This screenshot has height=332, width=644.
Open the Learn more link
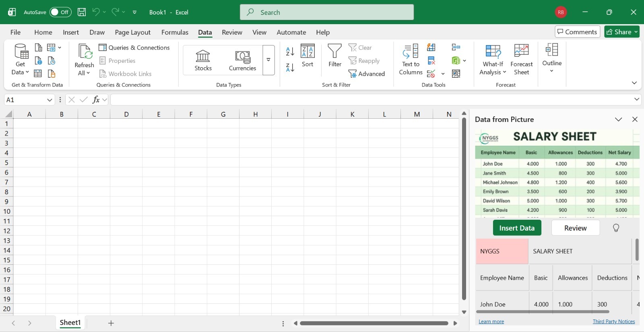tap(491, 322)
